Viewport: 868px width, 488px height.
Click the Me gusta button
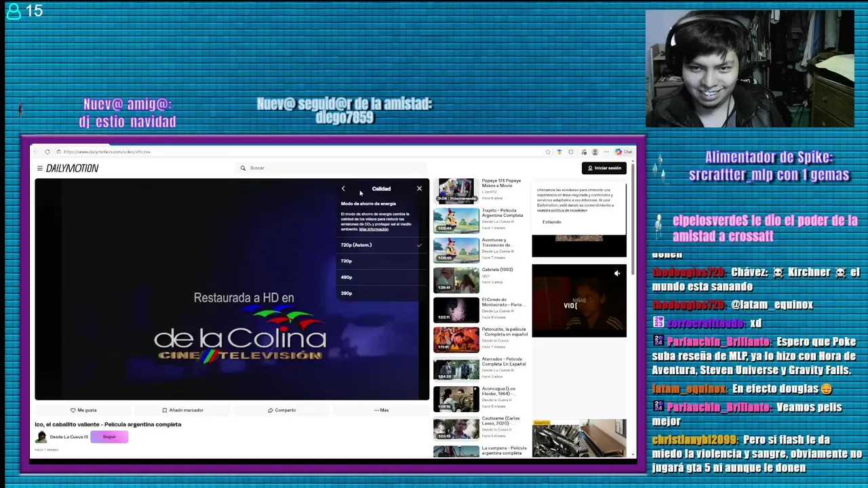[x=83, y=410]
